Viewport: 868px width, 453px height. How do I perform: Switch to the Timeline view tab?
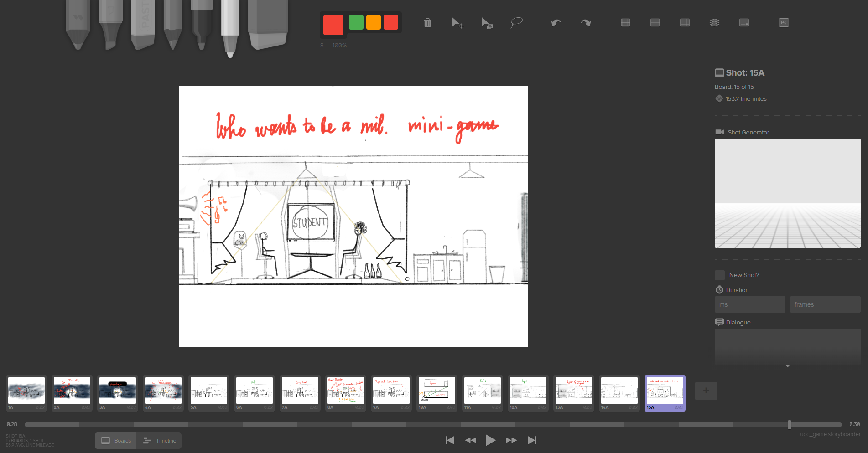coord(159,441)
